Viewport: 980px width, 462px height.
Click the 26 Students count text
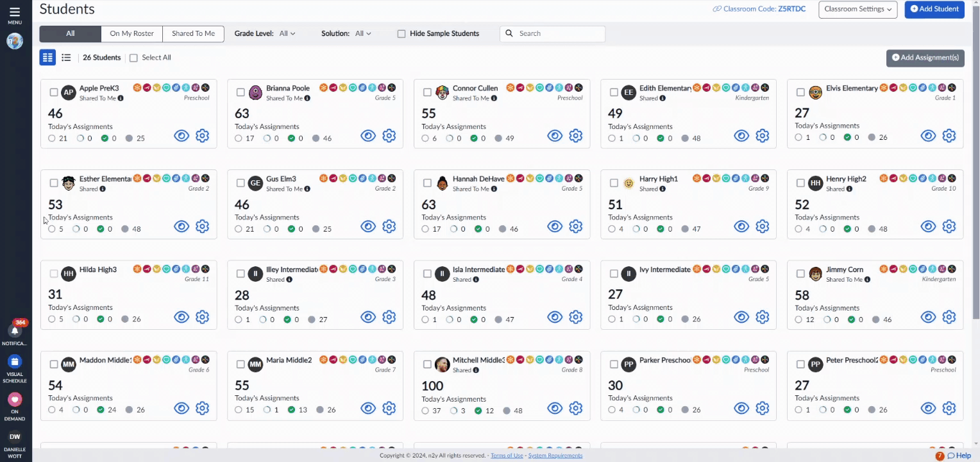pyautogui.click(x=102, y=58)
